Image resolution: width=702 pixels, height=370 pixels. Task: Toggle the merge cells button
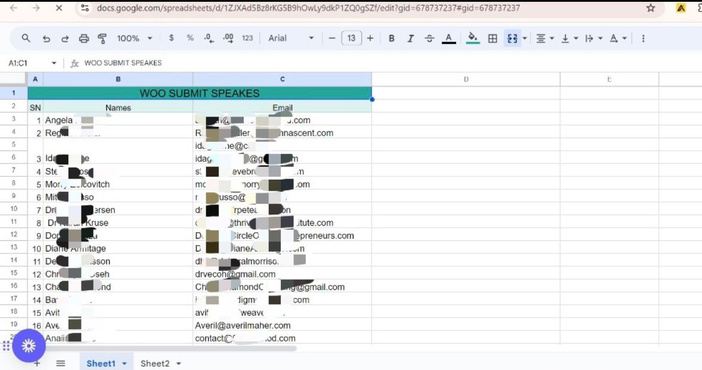512,39
